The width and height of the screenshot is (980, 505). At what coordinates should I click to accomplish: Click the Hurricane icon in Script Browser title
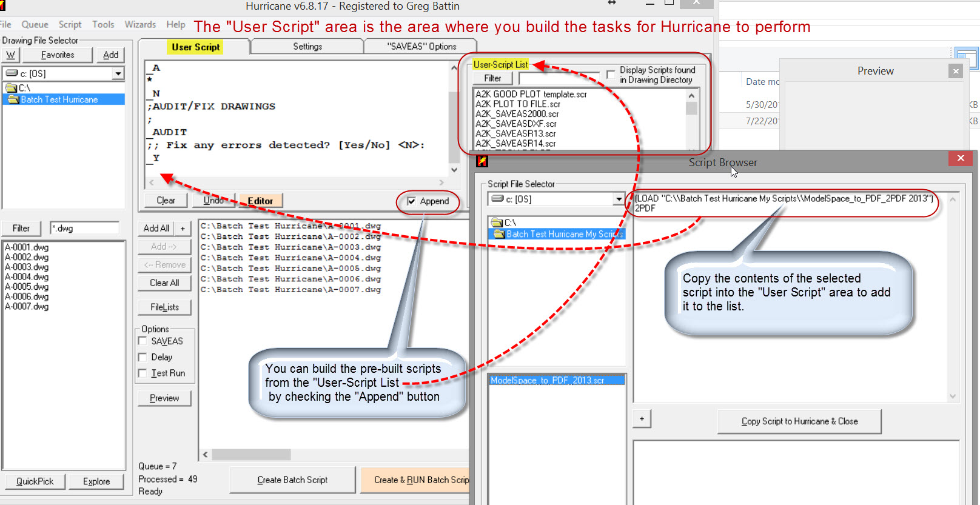482,161
